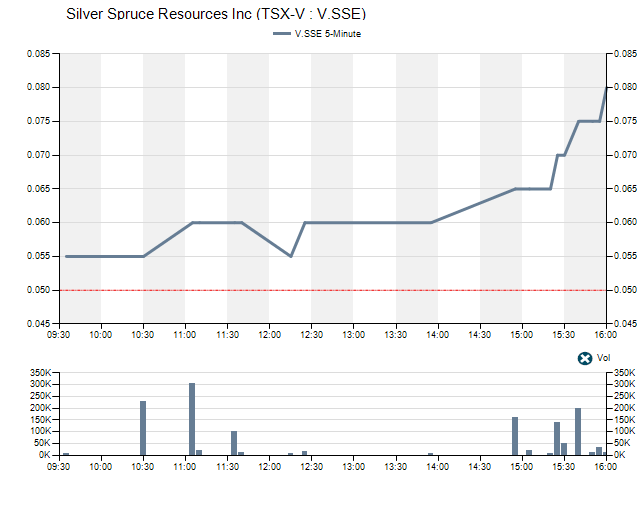Viewport: 640px width, 515px height.
Task: Click the price line peak at 0.080
Action: pyautogui.click(x=606, y=88)
